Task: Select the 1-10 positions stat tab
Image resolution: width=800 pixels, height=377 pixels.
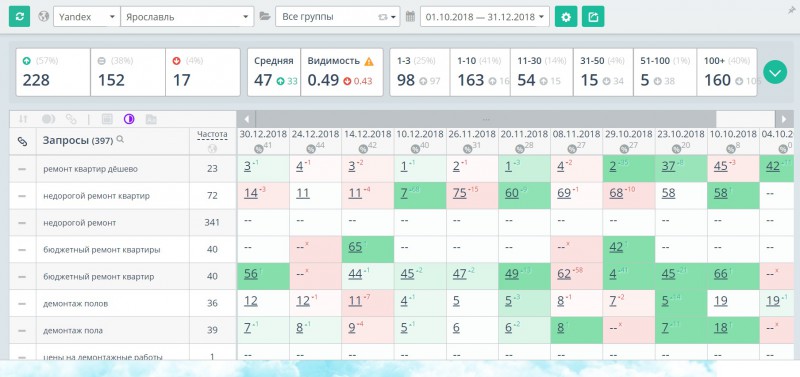Action: 480,72
